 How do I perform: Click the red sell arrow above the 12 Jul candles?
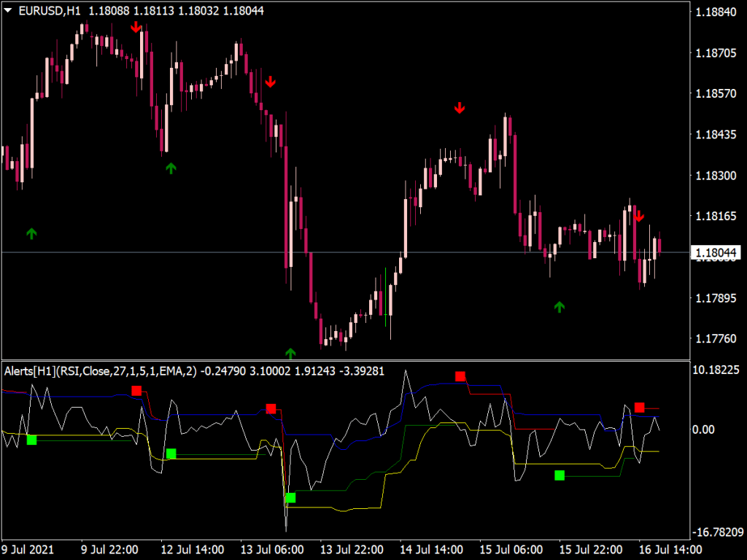tap(271, 82)
